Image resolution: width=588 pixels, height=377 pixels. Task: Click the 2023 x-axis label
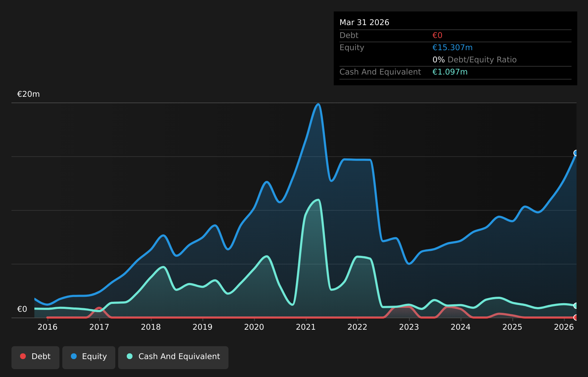409,327
